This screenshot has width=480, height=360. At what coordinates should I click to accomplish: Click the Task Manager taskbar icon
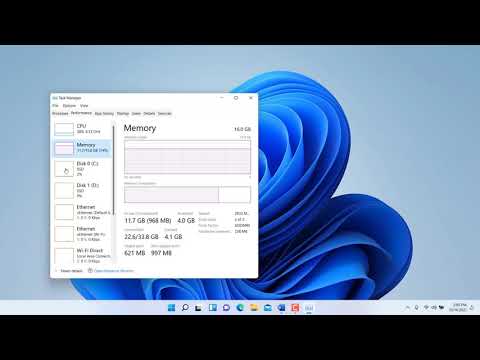(309, 308)
